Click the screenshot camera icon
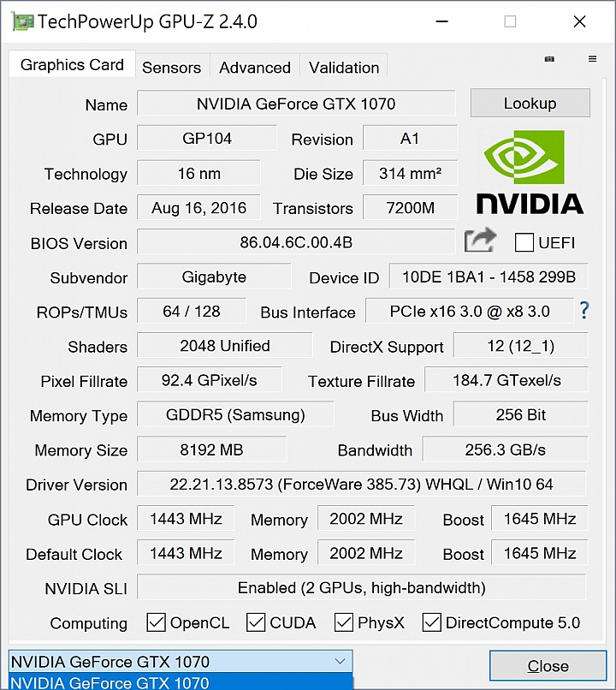This screenshot has height=690, width=616. (x=549, y=59)
